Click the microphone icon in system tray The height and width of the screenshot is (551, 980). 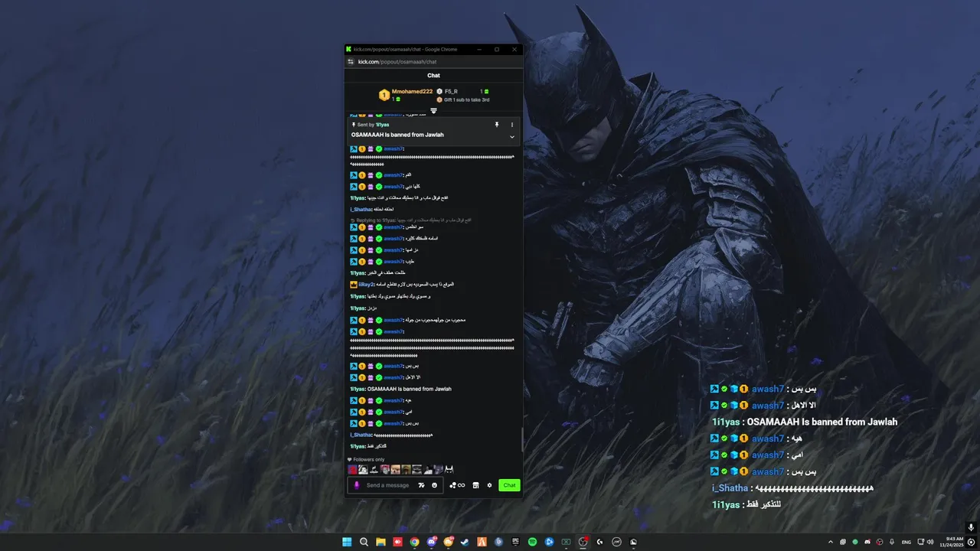(x=892, y=542)
